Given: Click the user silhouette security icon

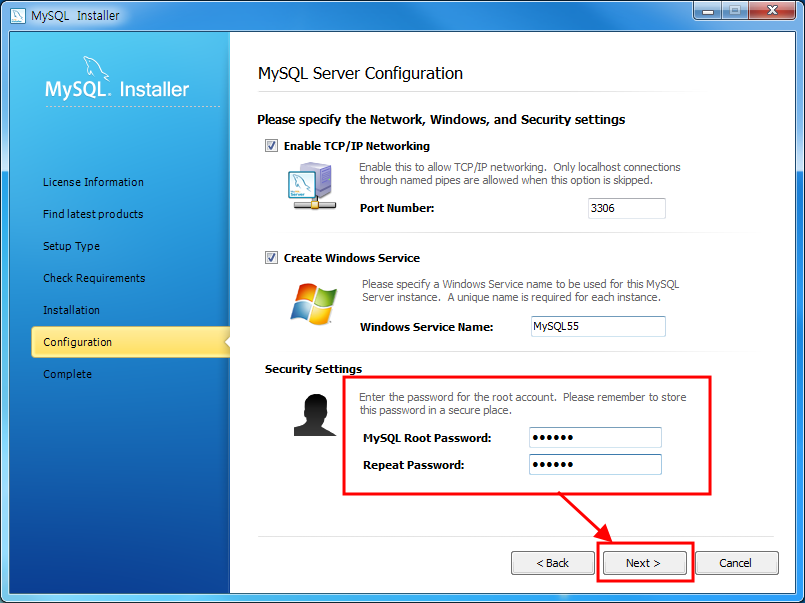Looking at the screenshot, I should pos(314,415).
